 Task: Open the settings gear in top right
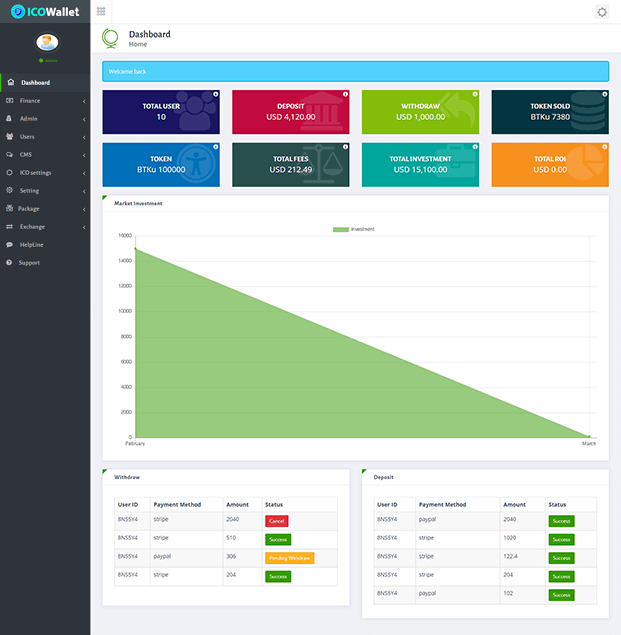click(x=601, y=12)
